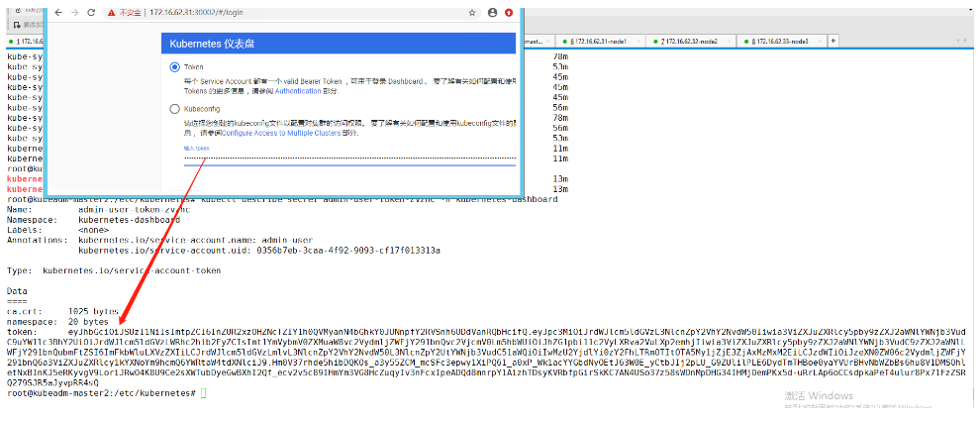Click the kubectl describe secret command line

click(x=380, y=199)
